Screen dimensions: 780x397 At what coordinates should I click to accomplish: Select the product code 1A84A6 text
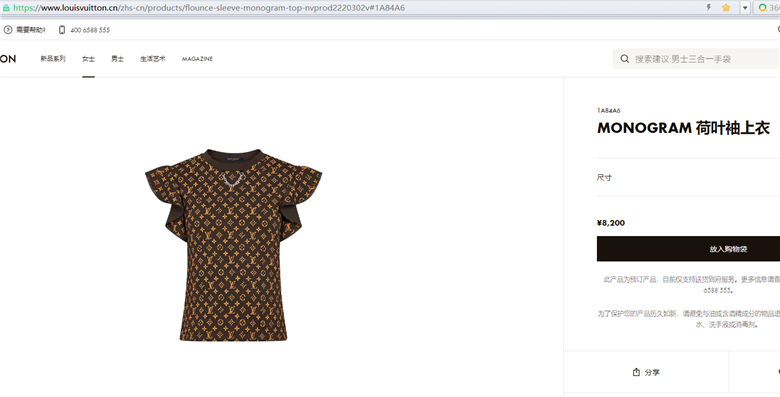tap(608, 110)
